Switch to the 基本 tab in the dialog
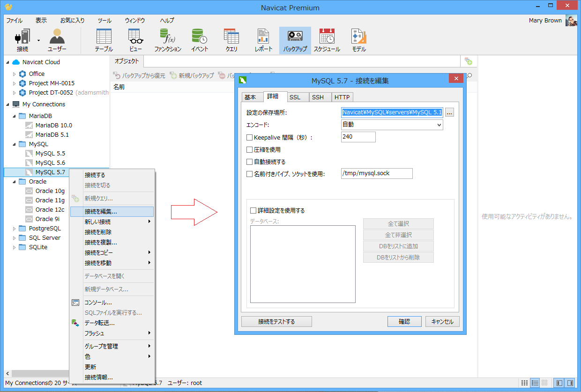The height and width of the screenshot is (392, 581). (251, 97)
